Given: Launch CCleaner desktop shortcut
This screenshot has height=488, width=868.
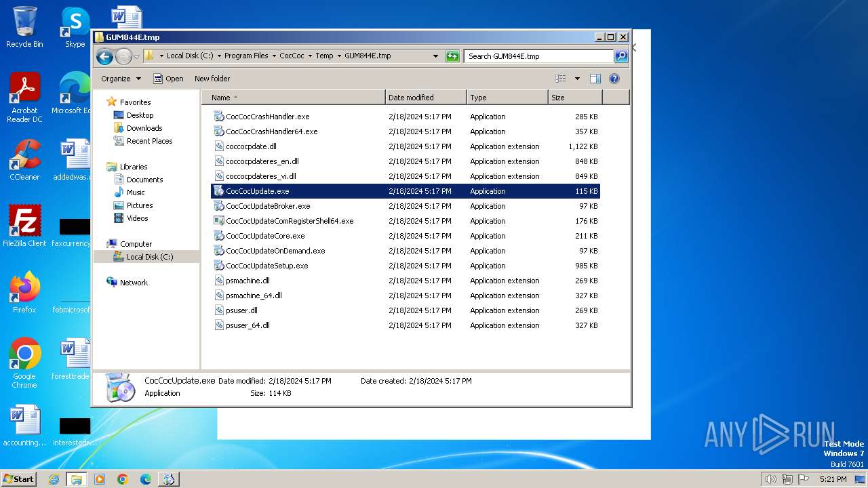Looking at the screenshot, I should pos(24,160).
